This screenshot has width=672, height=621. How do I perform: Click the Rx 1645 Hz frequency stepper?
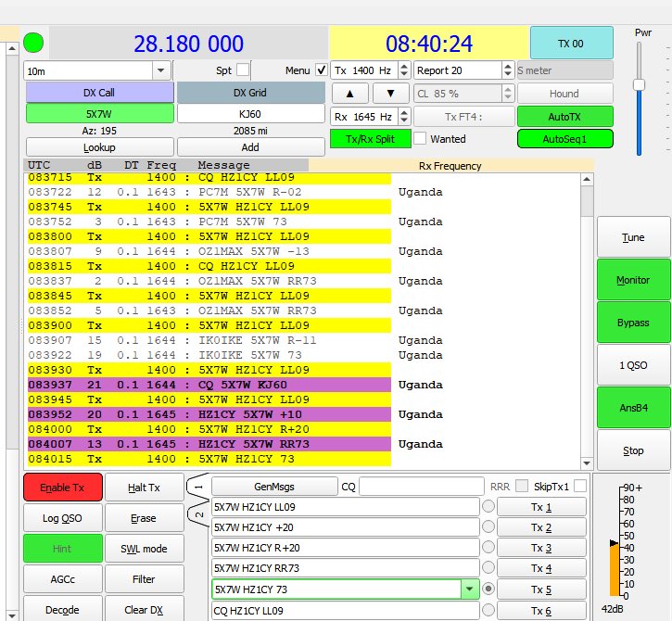click(404, 116)
